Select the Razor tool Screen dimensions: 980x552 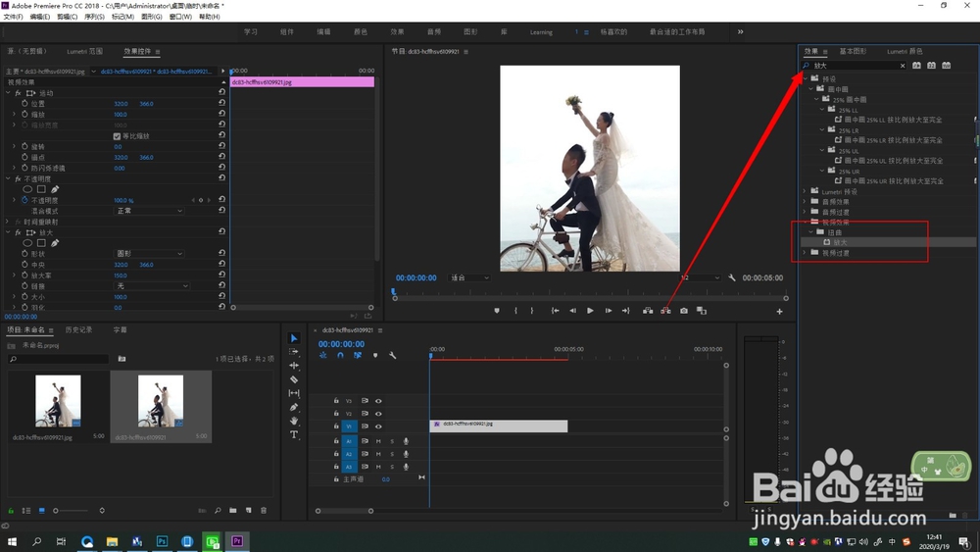[x=294, y=379]
